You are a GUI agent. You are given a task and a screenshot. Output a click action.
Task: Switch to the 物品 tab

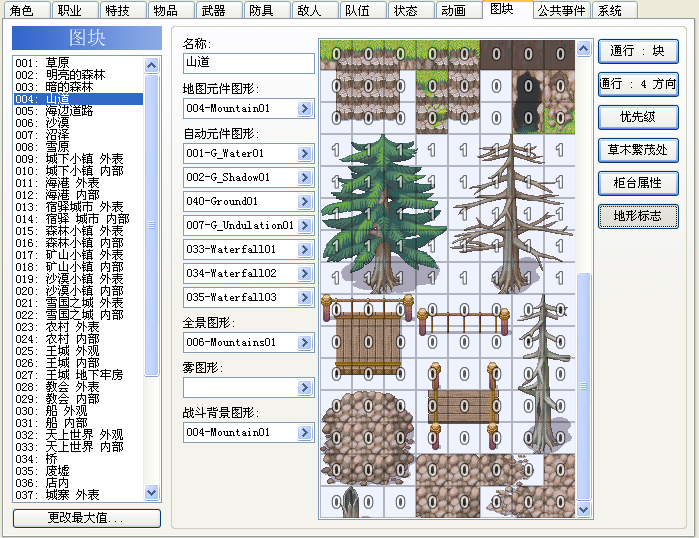click(171, 10)
